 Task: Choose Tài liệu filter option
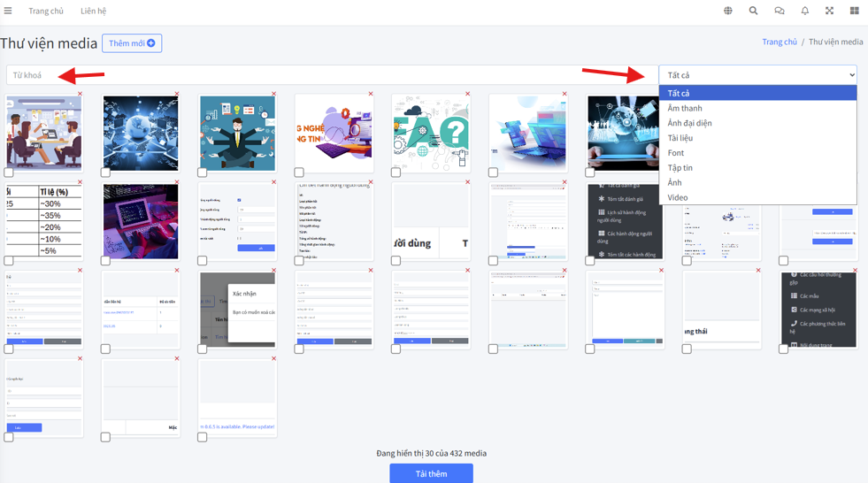(757, 138)
